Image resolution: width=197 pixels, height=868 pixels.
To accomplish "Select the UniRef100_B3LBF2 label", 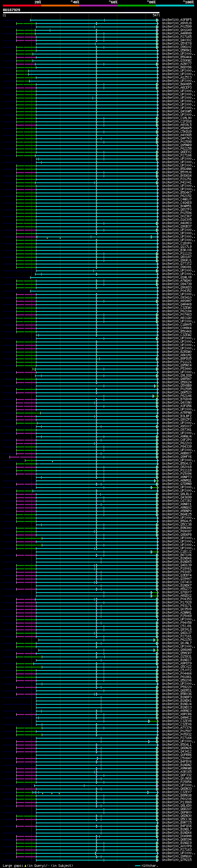I will 177,416.
